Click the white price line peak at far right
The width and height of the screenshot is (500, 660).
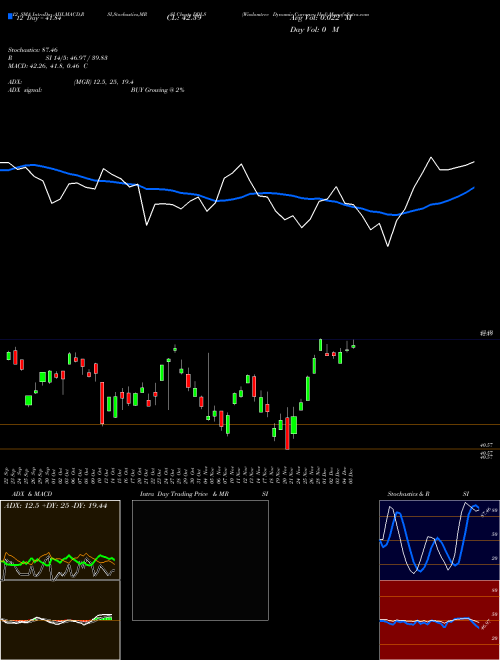[x=431, y=158]
